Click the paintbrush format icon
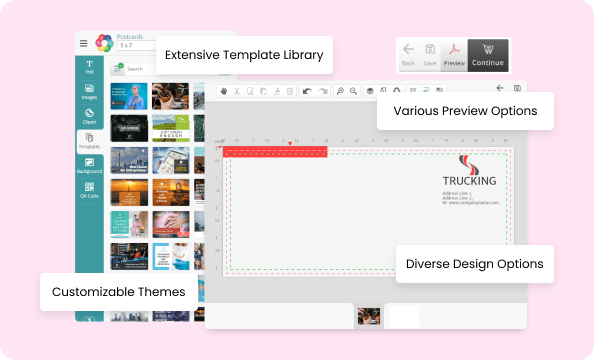 (x=277, y=91)
